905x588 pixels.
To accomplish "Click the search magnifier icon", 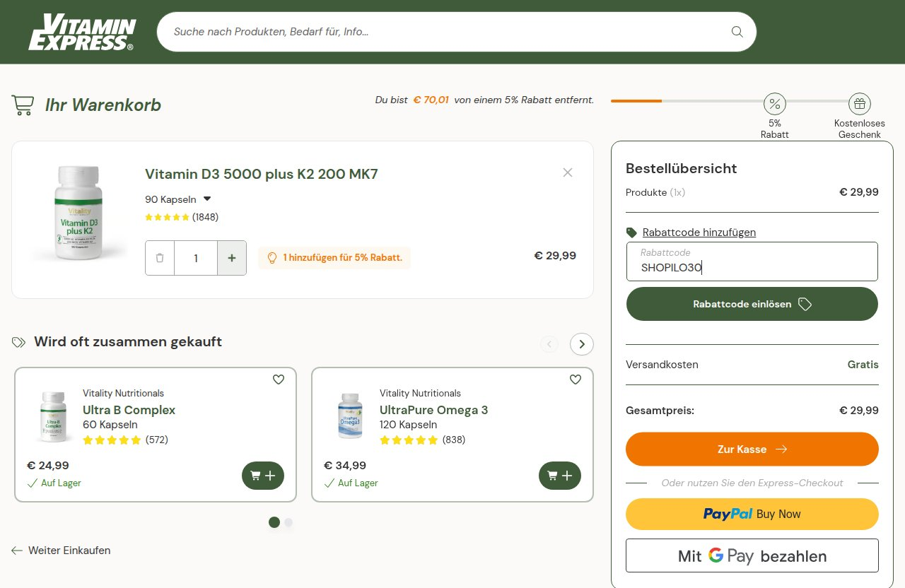I will pyautogui.click(x=737, y=32).
